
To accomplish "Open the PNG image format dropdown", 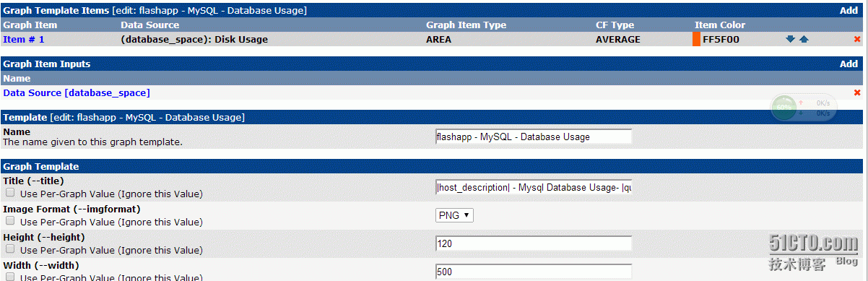I will pyautogui.click(x=455, y=215).
